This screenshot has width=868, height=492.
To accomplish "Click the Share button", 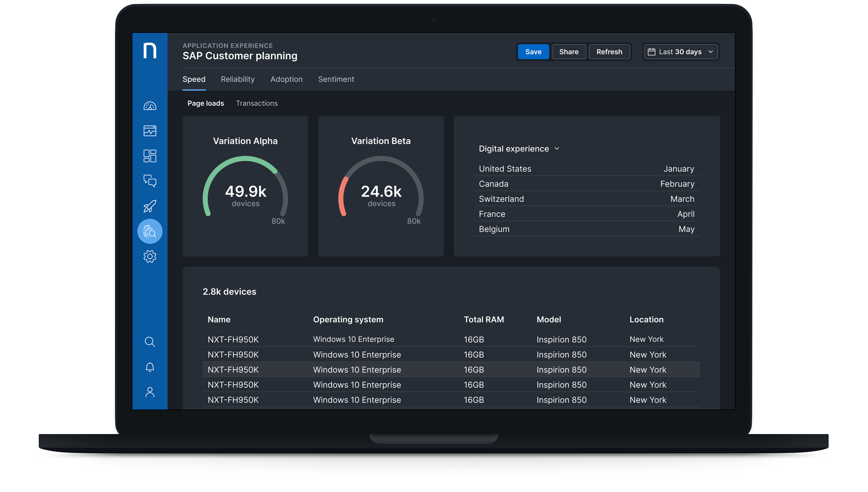I will click(569, 52).
